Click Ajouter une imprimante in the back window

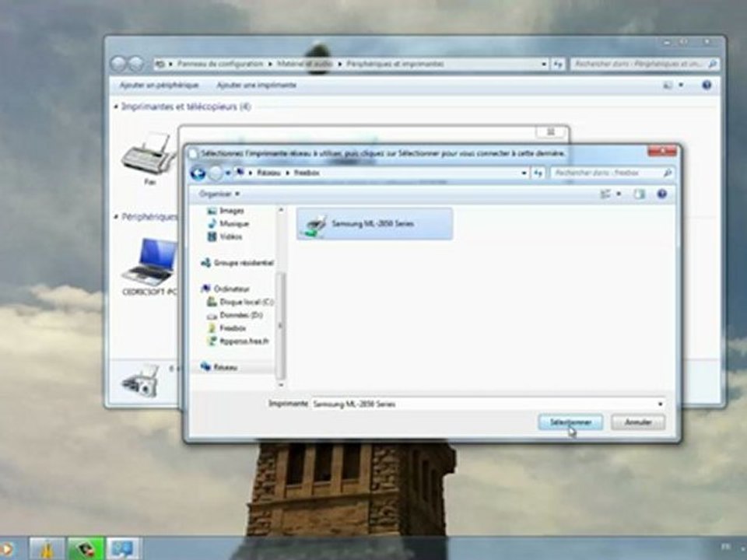(x=256, y=86)
